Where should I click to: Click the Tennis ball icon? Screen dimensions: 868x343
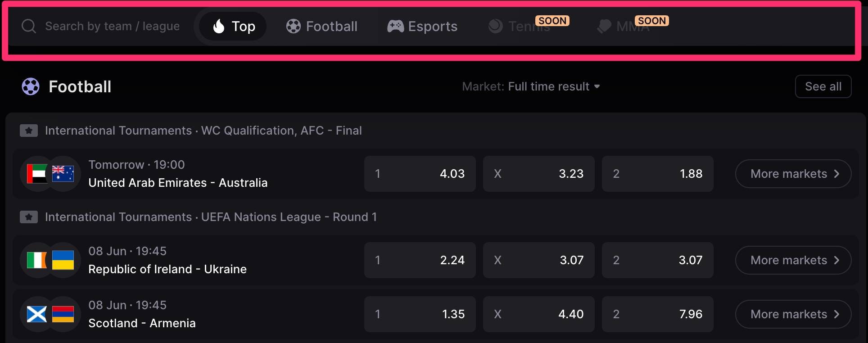[x=496, y=26]
